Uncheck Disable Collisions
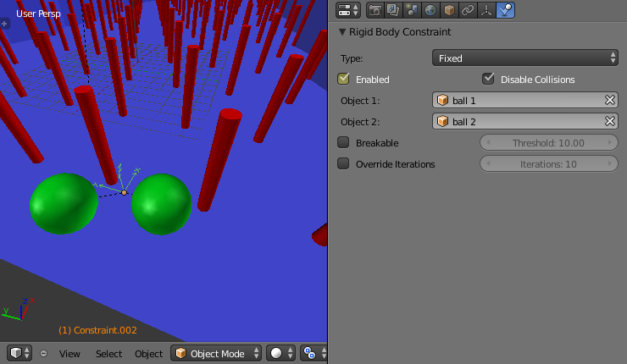 pos(488,79)
